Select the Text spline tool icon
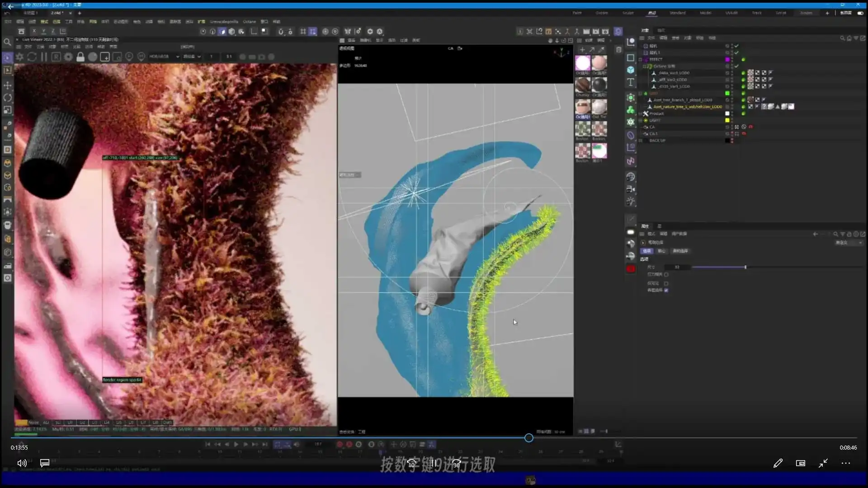 click(631, 82)
